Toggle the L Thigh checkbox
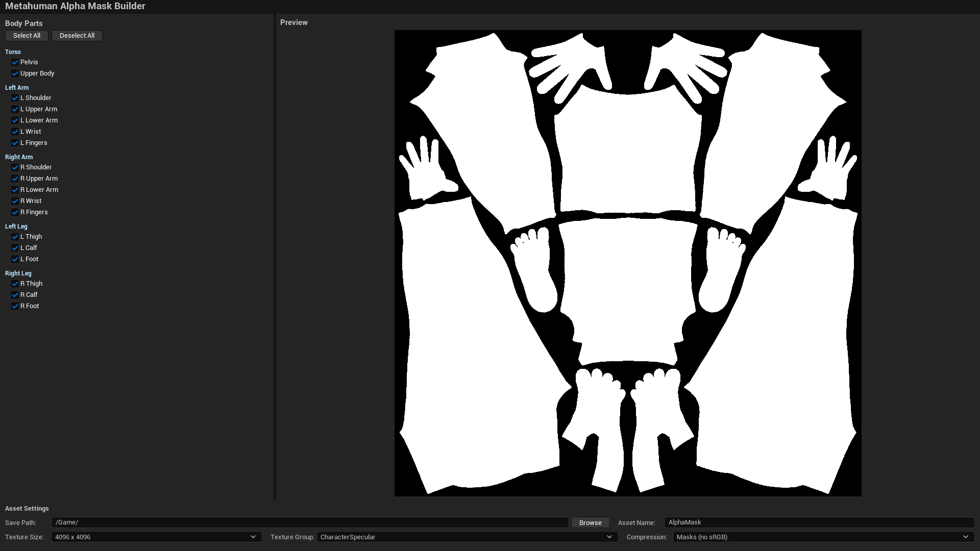This screenshot has height=551, width=980. 15,237
